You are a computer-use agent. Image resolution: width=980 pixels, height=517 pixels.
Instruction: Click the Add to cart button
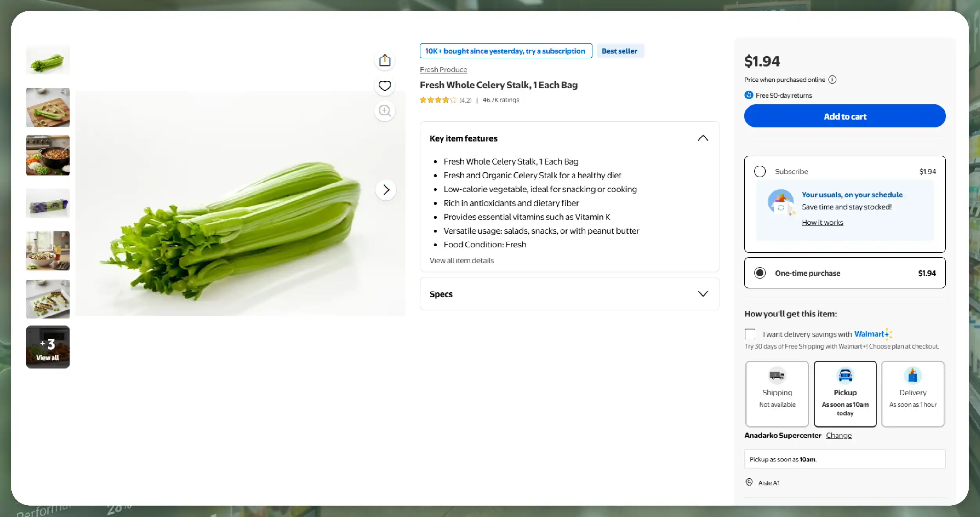point(845,116)
